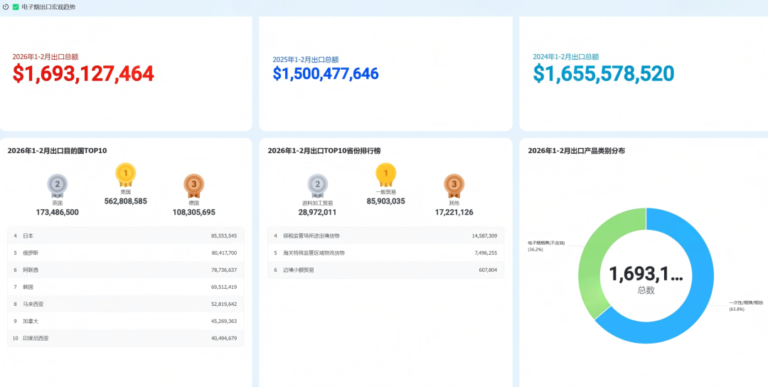Image resolution: width=768 pixels, height=387 pixels.
Task: Open the 电子烟出口宏观趋势 dashboard title
Action: (48, 7)
